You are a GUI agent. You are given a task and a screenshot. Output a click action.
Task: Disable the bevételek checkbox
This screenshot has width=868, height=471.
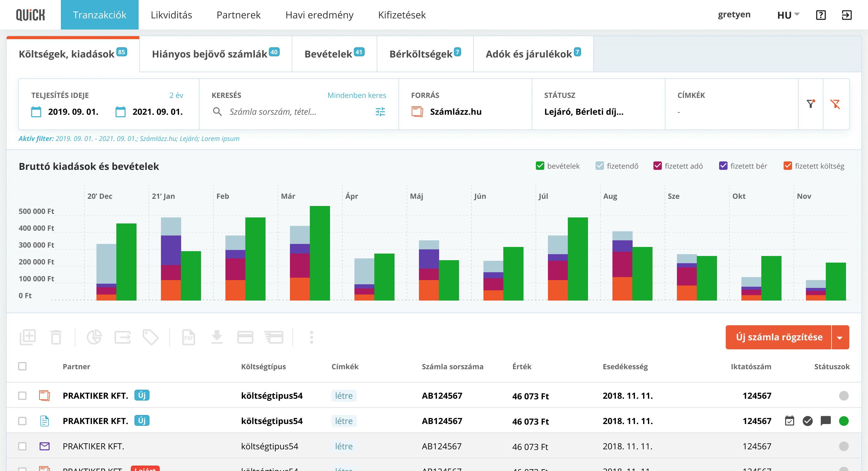pos(540,165)
